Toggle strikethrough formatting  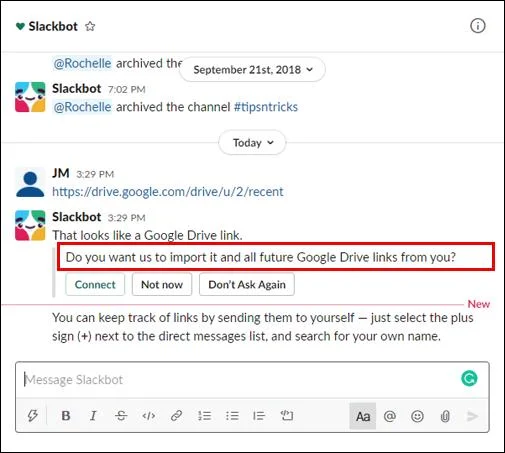click(x=121, y=416)
